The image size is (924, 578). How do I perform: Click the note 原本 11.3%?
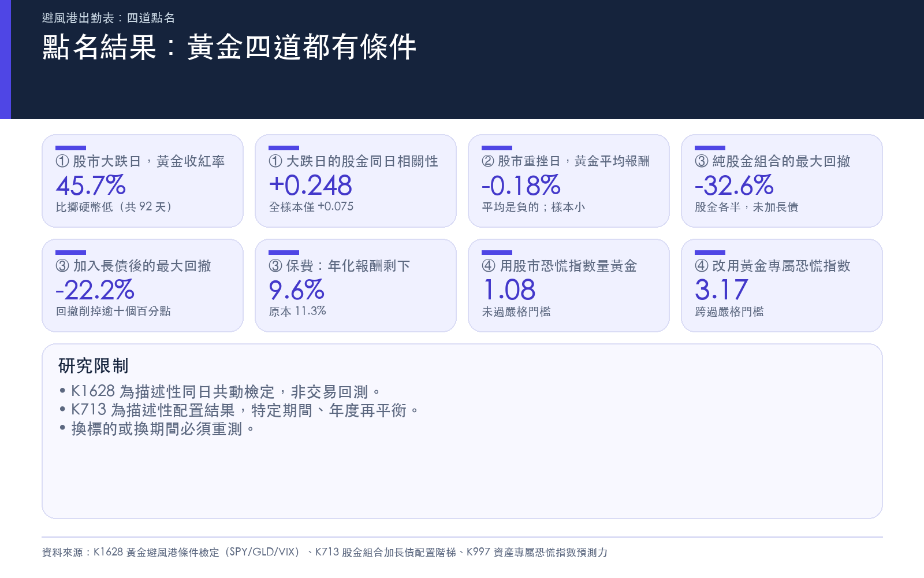pos(297,312)
